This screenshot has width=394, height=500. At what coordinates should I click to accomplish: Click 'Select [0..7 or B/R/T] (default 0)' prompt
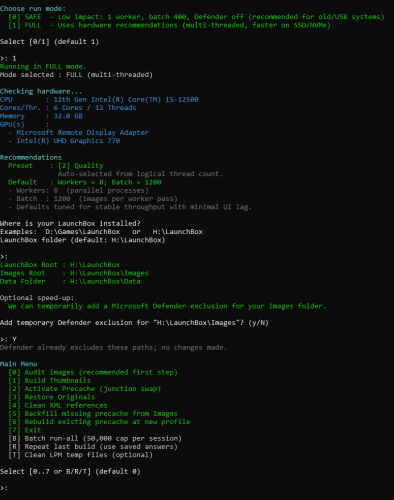click(70, 471)
